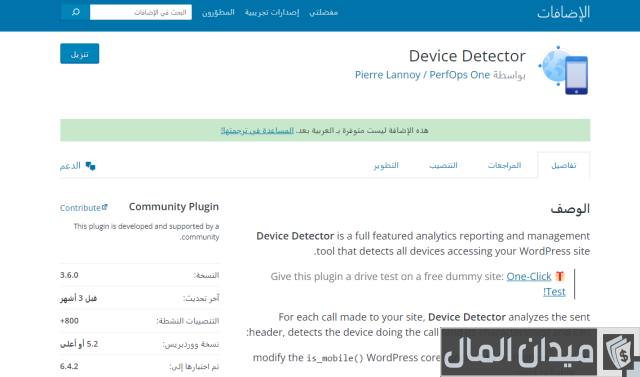Switch to the التنصيب tab

[x=443, y=165]
